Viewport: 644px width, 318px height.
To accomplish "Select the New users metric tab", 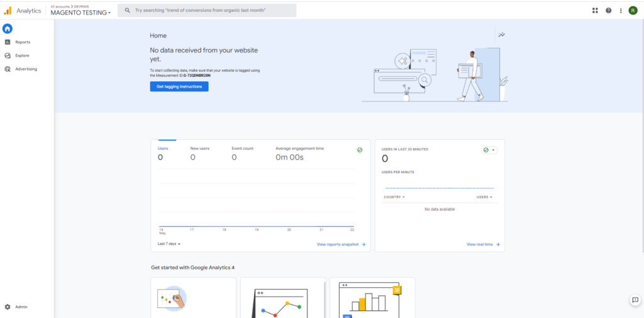I will 199,153.
